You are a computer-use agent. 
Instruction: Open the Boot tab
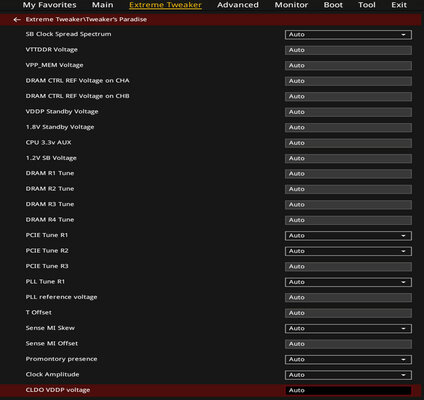coord(333,5)
